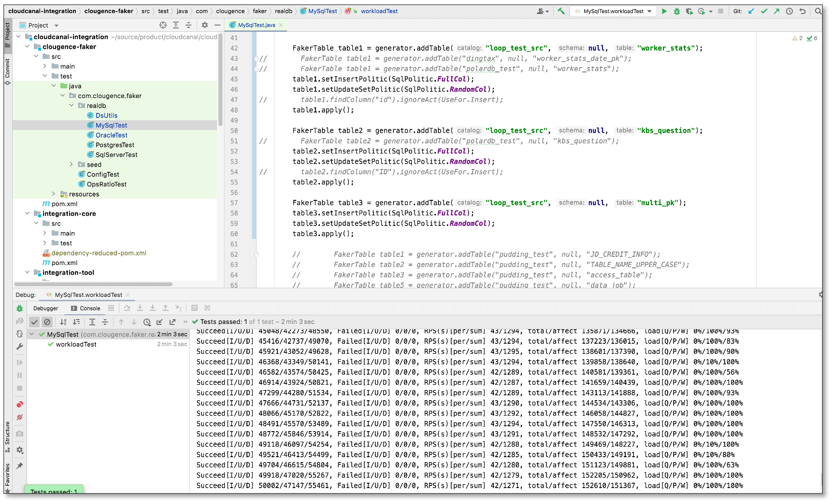Click the pin tab icon in Debug sidebar
The width and height of the screenshot is (832, 504).
20,466
